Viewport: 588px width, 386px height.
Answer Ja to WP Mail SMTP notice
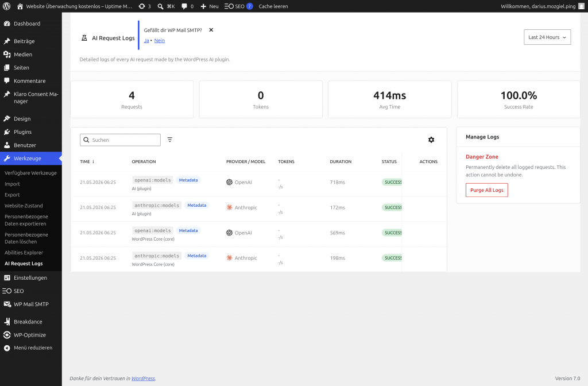146,41
